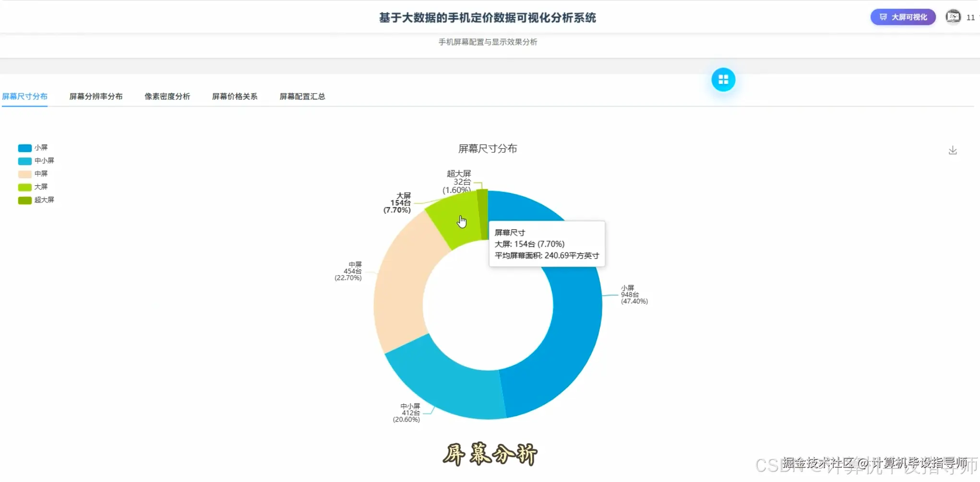The image size is (980, 482).
Task: Switch to the 屏幕价格关系 tab
Action: point(235,96)
